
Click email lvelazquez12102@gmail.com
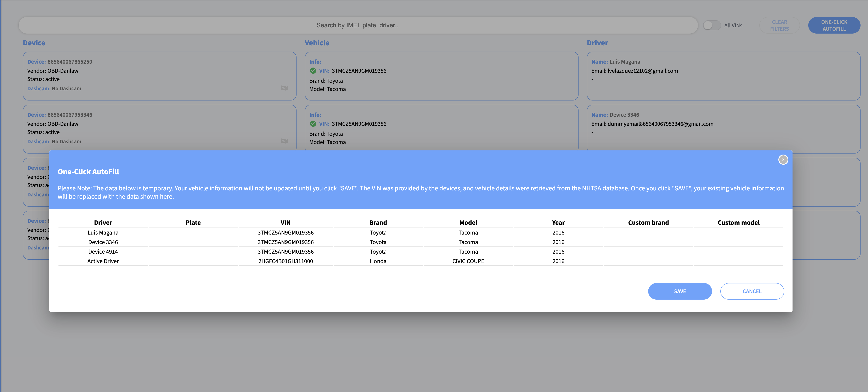[643, 71]
